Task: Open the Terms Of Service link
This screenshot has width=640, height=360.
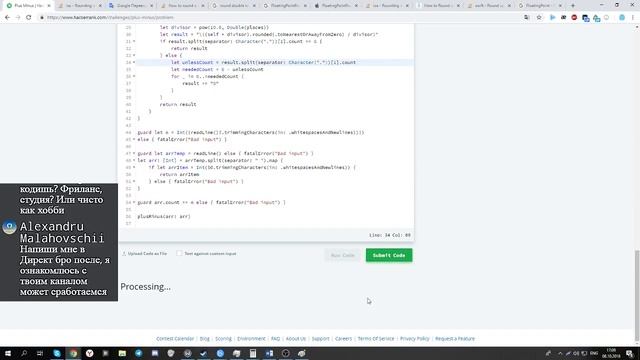Action: pyautogui.click(x=376, y=338)
